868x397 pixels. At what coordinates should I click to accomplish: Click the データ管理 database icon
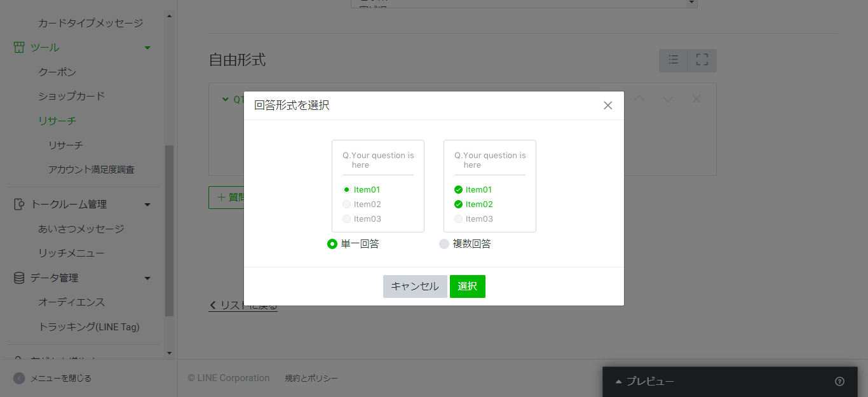click(19, 278)
